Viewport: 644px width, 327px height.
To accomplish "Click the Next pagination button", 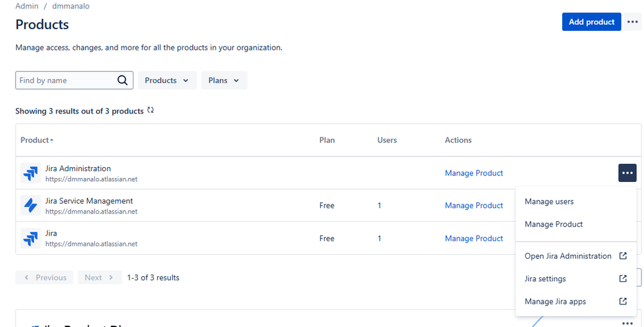I will point(99,277).
